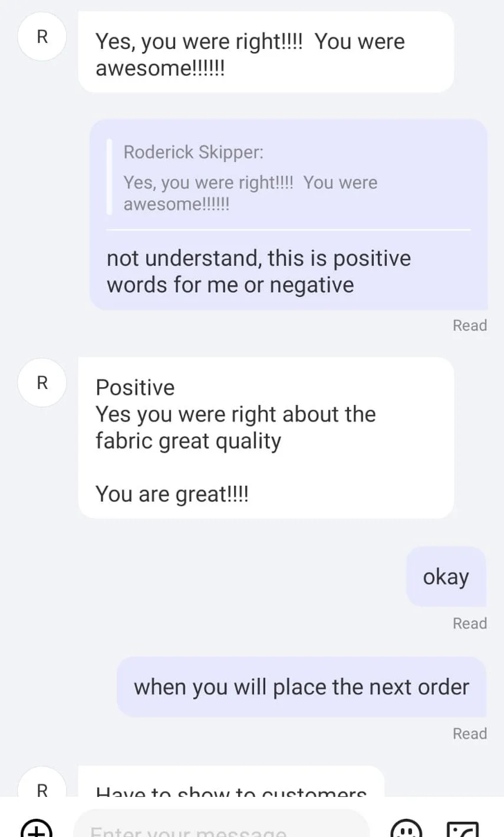Open the emoji picker icon
The height and width of the screenshot is (837, 504).
[x=406, y=829]
